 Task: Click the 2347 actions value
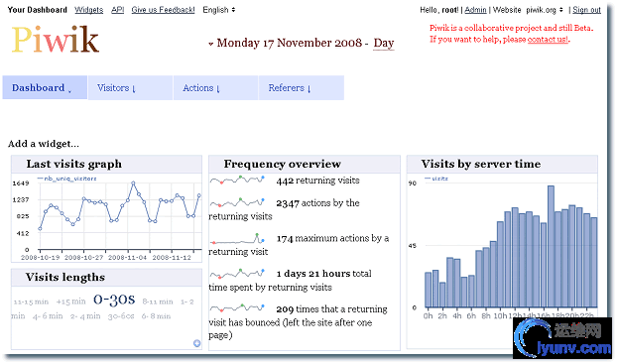pyautogui.click(x=288, y=203)
